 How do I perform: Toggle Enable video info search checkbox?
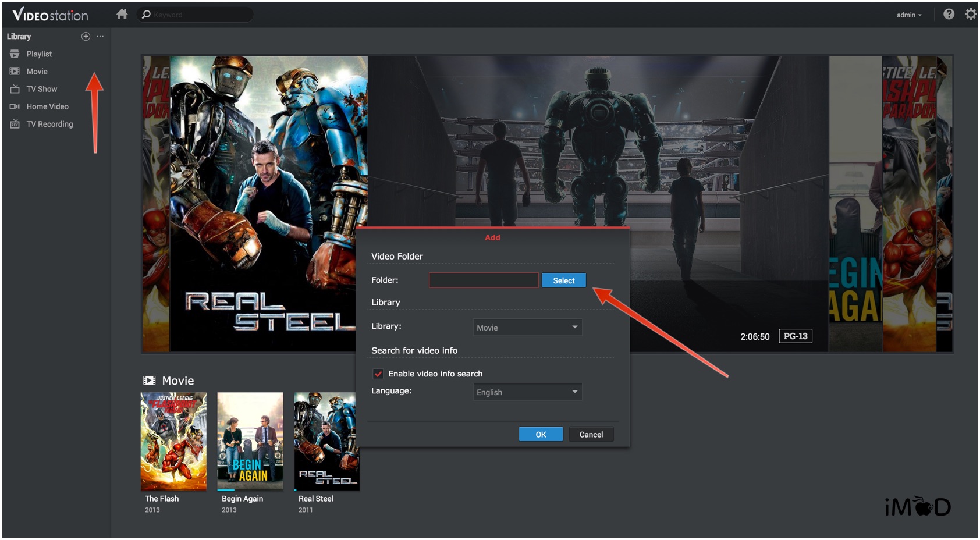(378, 374)
